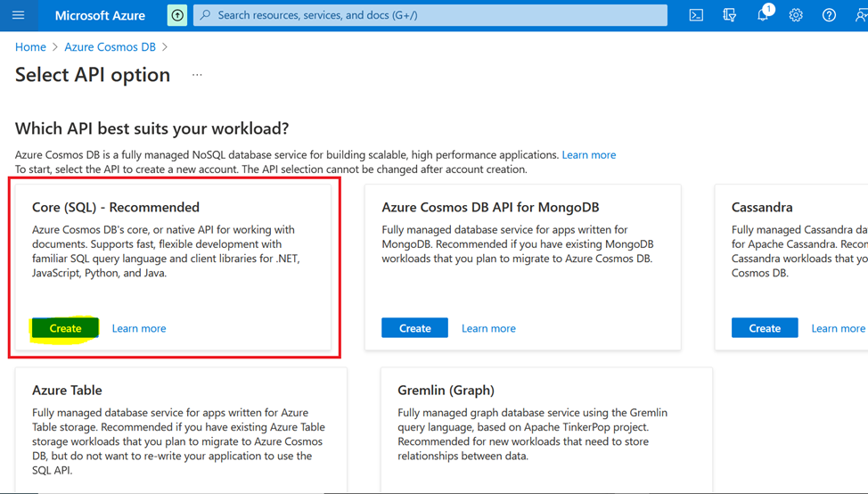
Task: Click the Gremlin (Graph) card heading
Action: (x=446, y=391)
